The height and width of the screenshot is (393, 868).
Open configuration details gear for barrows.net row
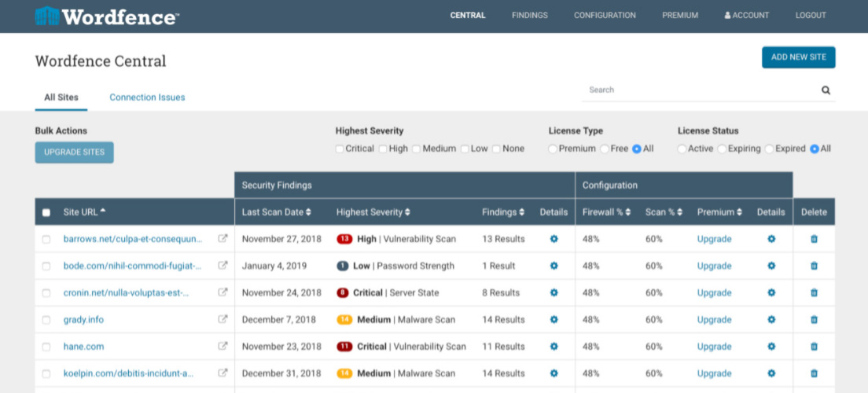771,239
